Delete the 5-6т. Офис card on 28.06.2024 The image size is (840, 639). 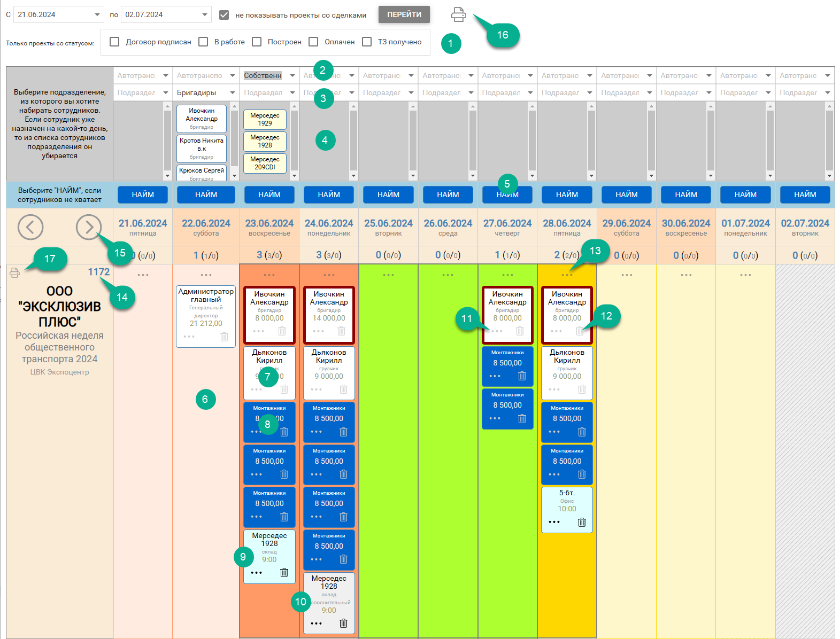[x=582, y=522]
